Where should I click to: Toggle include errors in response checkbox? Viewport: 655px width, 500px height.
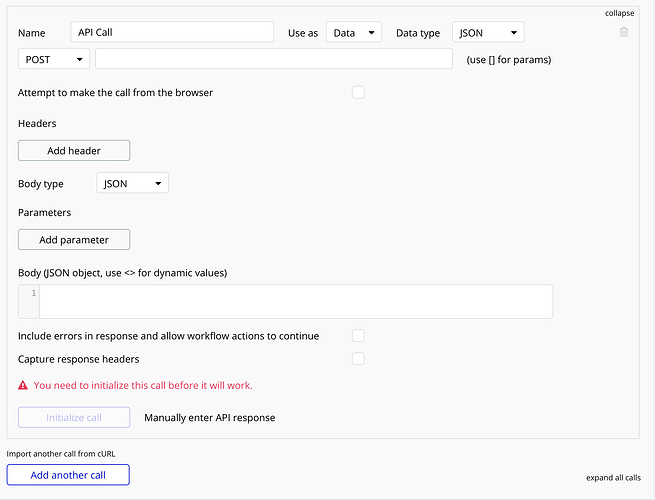[x=358, y=336]
